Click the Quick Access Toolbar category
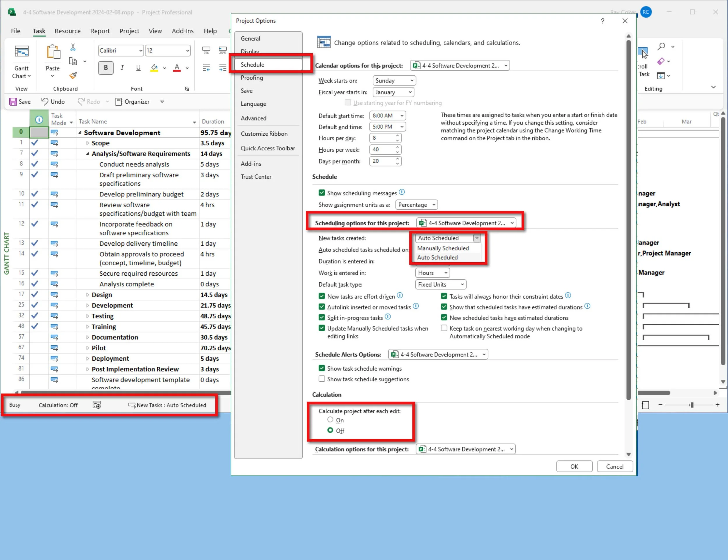This screenshot has width=728, height=560. pyautogui.click(x=268, y=148)
